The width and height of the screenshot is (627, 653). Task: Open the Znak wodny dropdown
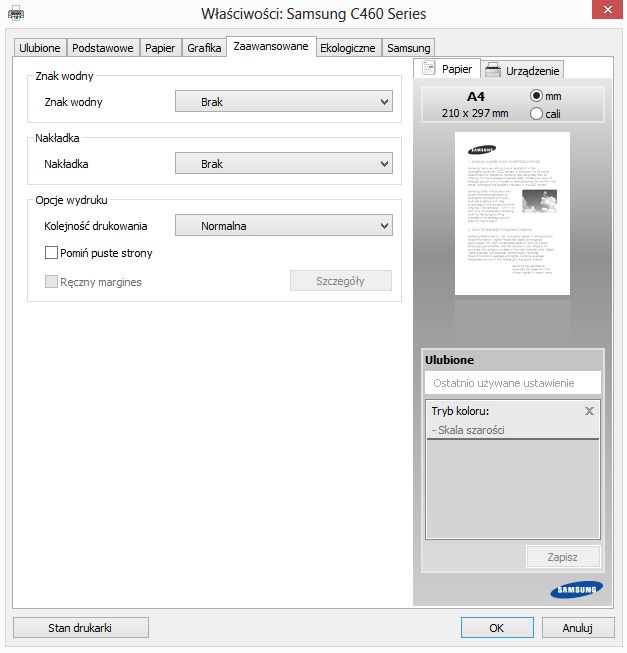coord(284,101)
